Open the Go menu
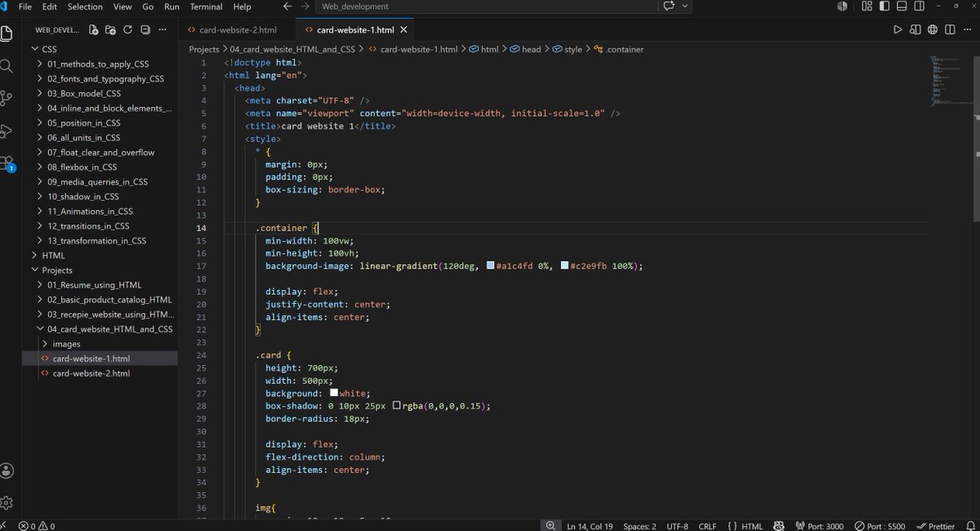The height and width of the screenshot is (531, 980). (148, 7)
